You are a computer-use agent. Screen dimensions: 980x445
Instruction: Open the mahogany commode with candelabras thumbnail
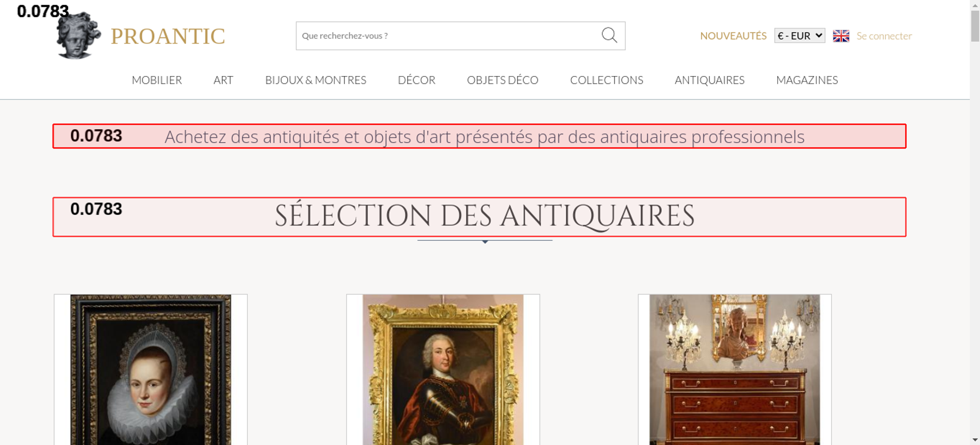[735, 370]
